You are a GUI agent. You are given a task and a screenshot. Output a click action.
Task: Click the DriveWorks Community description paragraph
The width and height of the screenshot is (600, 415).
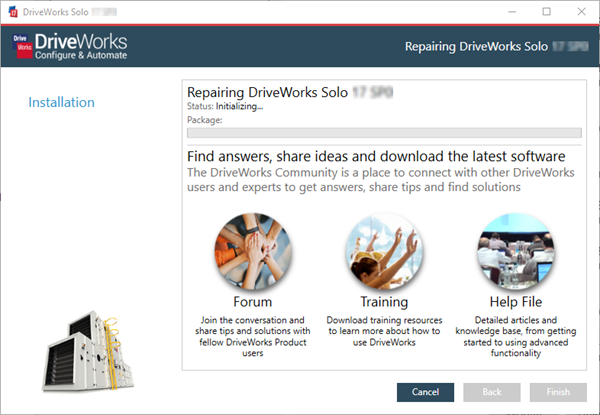coord(381,180)
